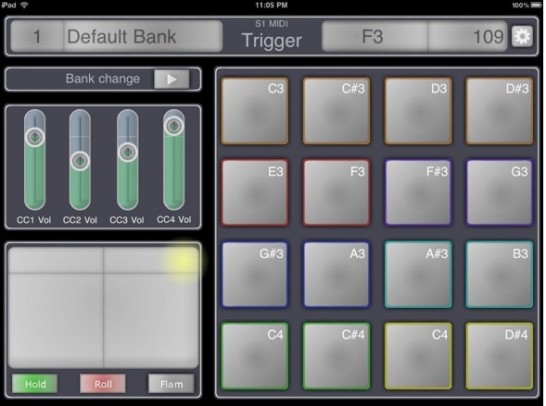This screenshot has height=406, width=546.
Task: Click the CC4 Vol slider knob
Action: (174, 125)
